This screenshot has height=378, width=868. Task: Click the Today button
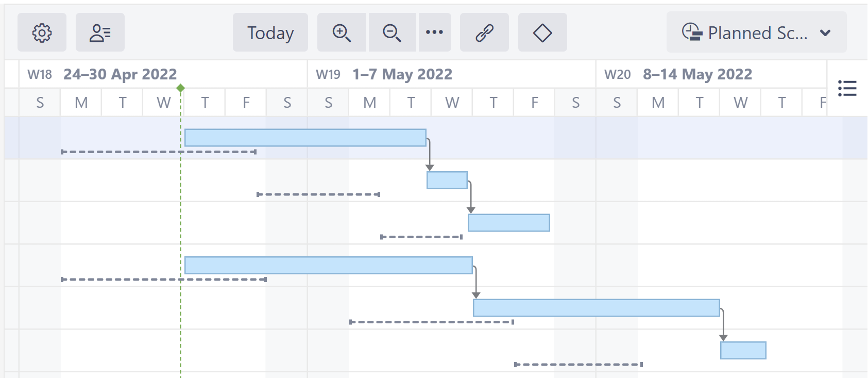(270, 32)
